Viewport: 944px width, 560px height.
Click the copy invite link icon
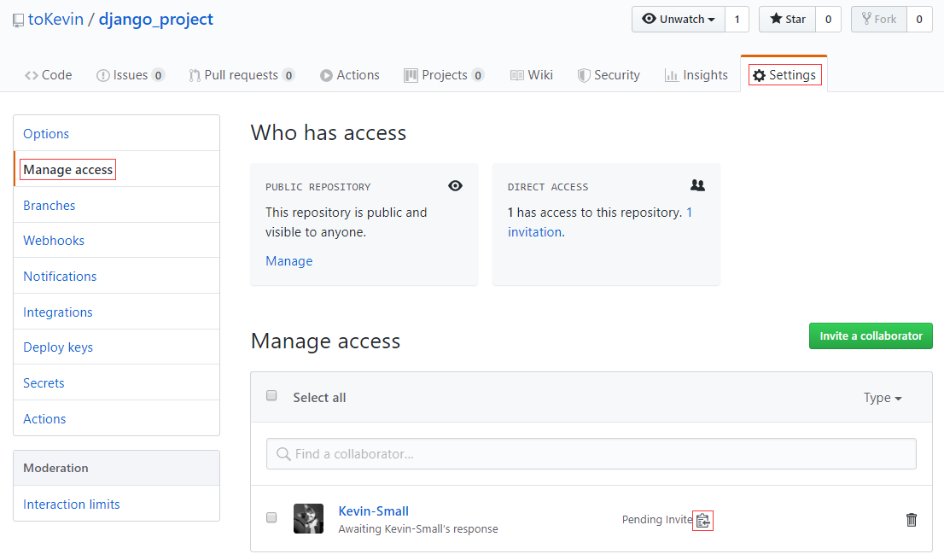point(702,520)
